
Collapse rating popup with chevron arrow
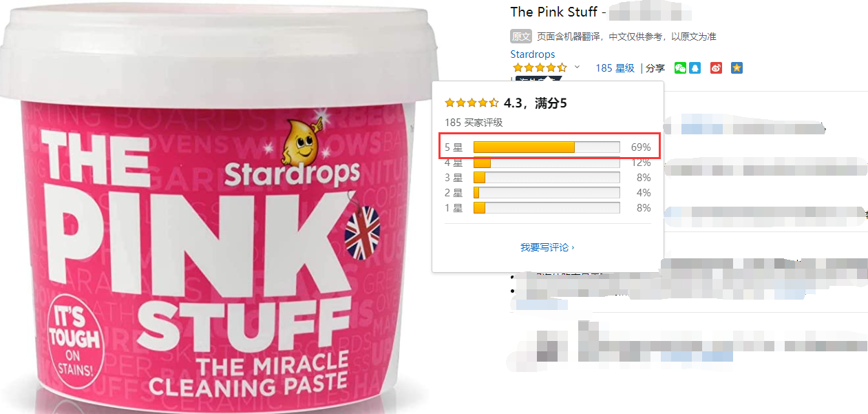[x=577, y=68]
